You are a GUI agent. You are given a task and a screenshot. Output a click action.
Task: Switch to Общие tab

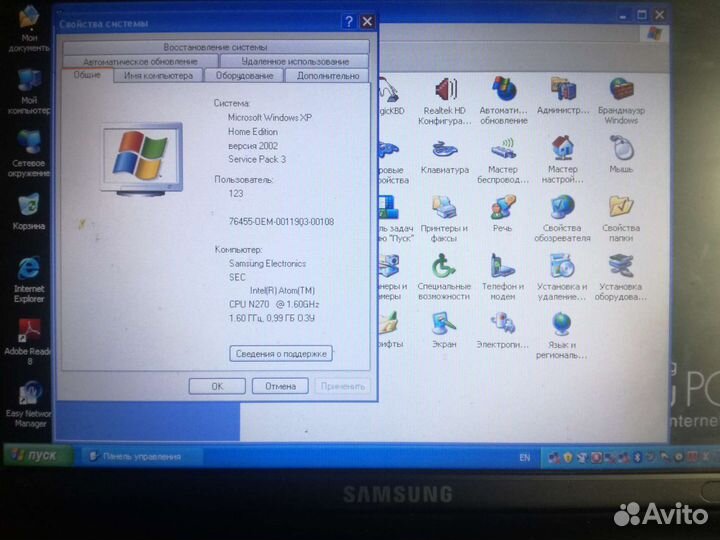[x=87, y=75]
